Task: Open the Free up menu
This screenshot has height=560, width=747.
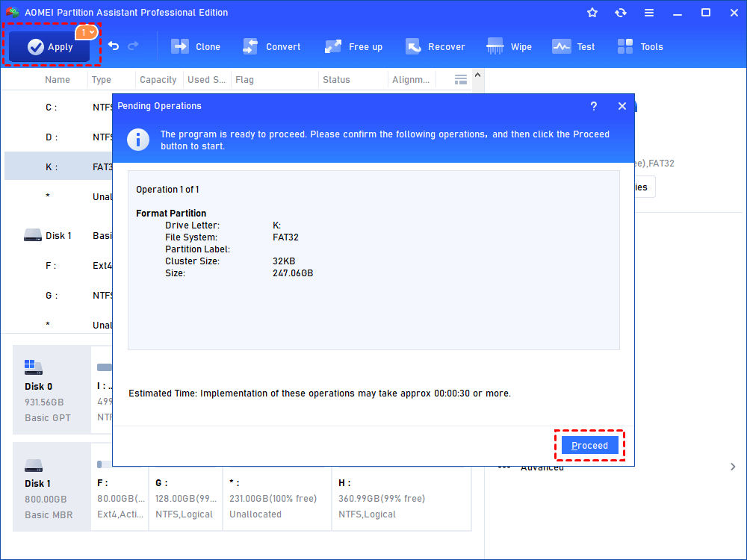Action: tap(353, 46)
